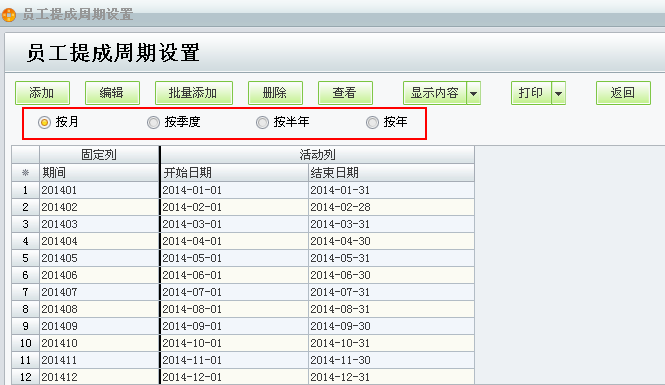Click the 查看 button
665x385 pixels.
(345, 93)
